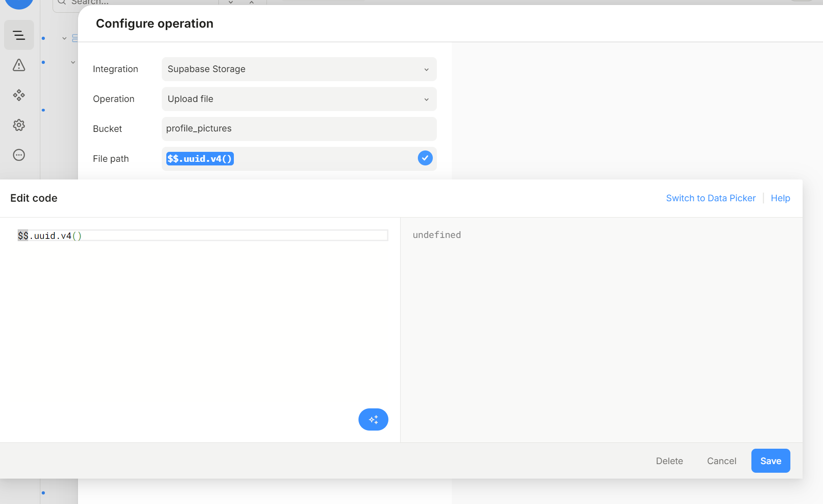
Task: Click Delete in the Edit code footer
Action: (669, 461)
